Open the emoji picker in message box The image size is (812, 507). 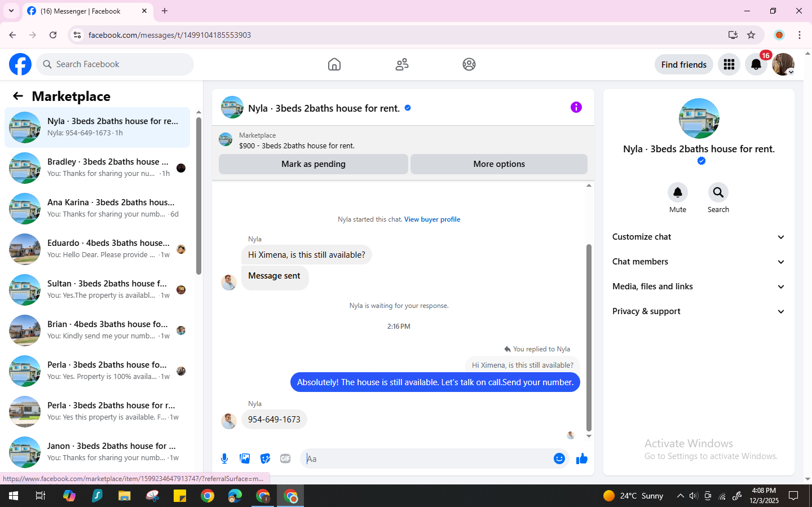559,458
